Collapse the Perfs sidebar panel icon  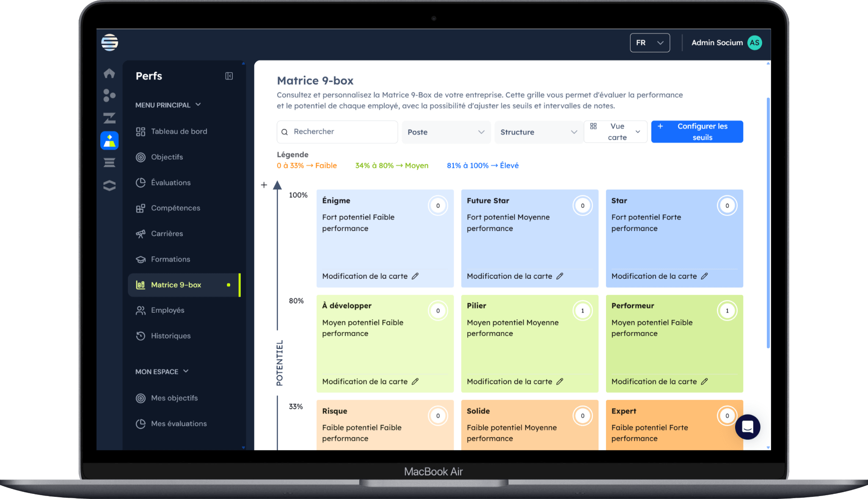229,76
